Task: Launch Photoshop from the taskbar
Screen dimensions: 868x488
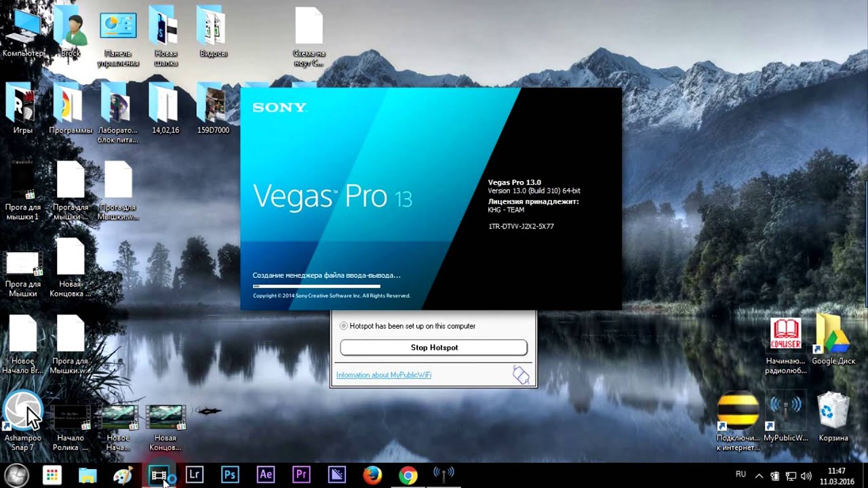Action: click(230, 476)
